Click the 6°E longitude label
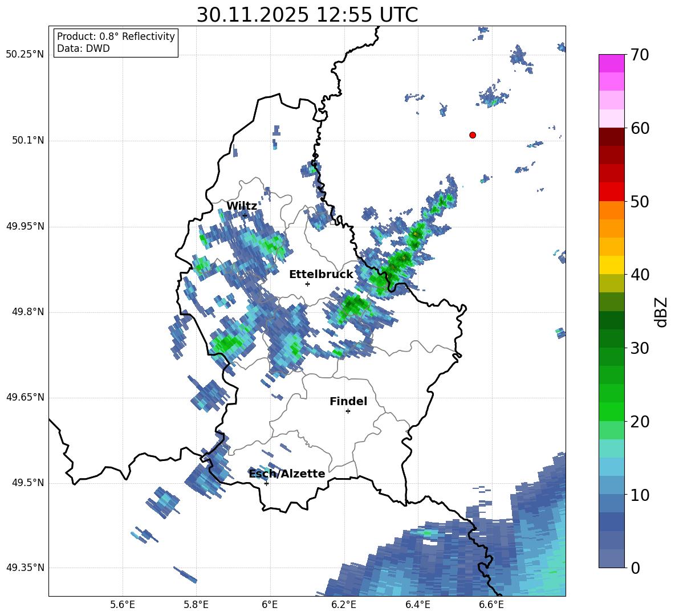Image resolution: width=675 pixels, height=616 pixels. [x=270, y=605]
